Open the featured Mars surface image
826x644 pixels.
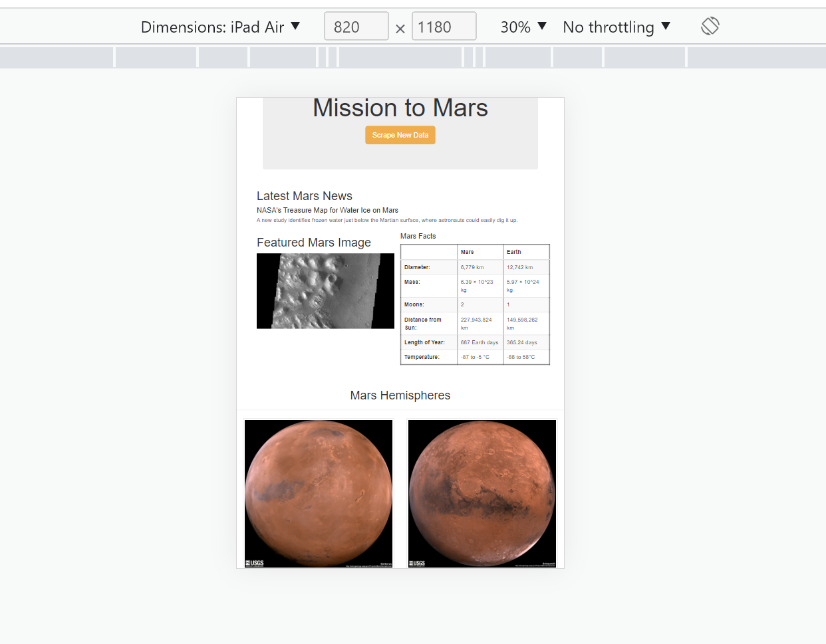(x=325, y=291)
